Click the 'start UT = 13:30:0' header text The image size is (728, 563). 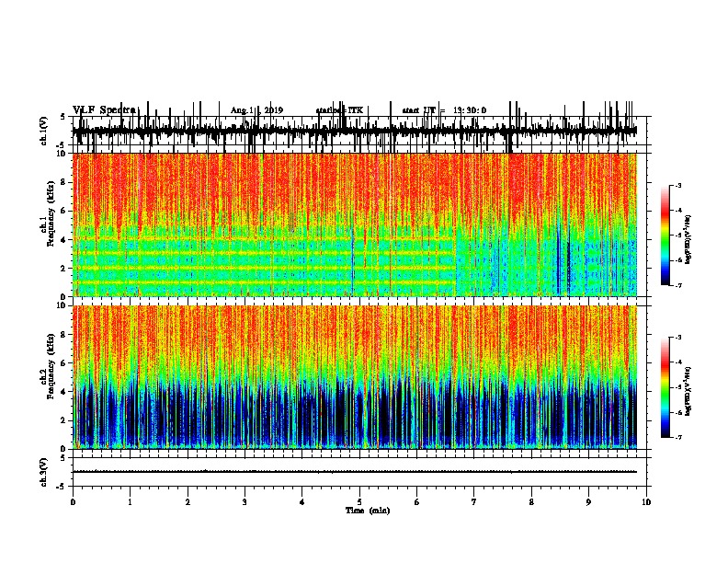(444, 110)
